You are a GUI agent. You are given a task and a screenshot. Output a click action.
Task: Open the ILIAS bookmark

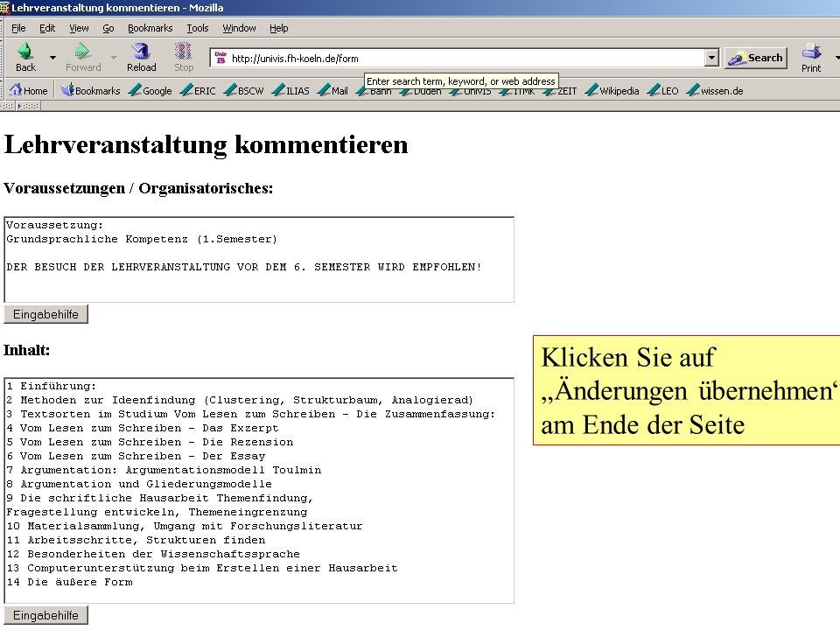pos(290,90)
